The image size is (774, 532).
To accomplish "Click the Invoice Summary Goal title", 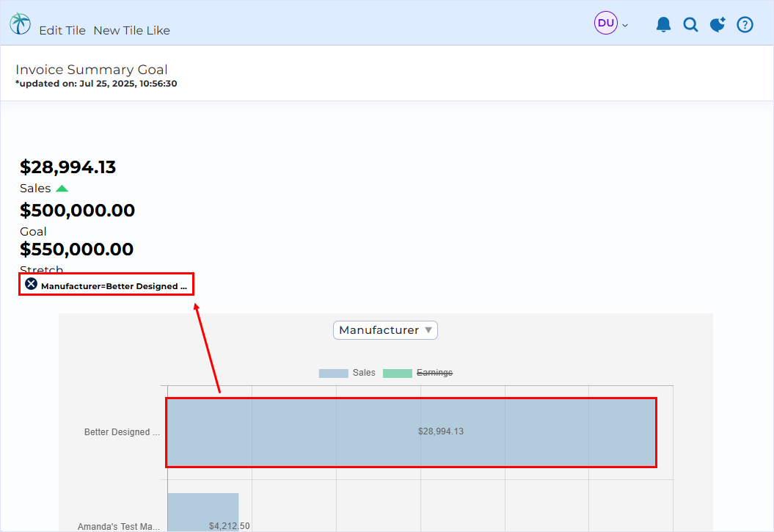I will [x=91, y=70].
